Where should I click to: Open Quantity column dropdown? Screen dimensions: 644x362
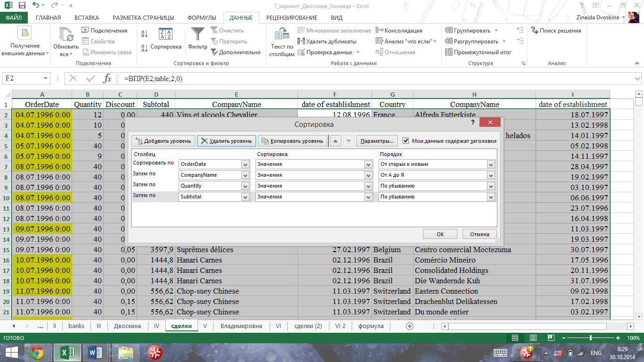pos(245,186)
